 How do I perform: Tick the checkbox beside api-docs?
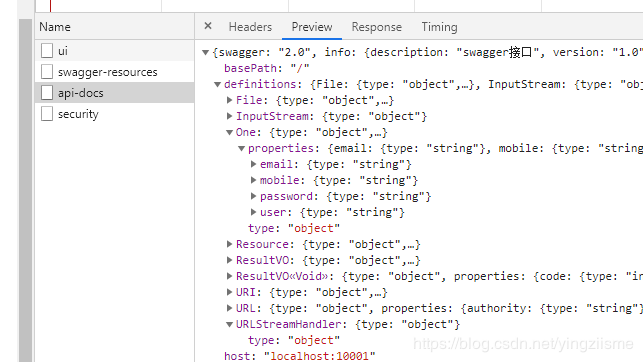47,93
